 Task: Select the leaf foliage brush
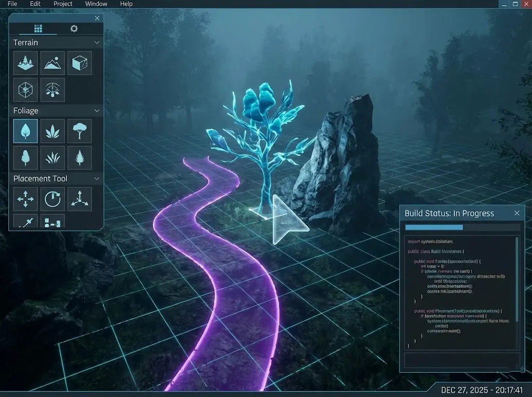coord(25,131)
